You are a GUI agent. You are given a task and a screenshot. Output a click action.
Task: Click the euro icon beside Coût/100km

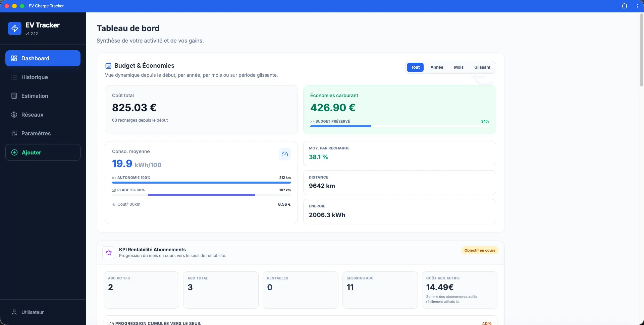point(114,204)
